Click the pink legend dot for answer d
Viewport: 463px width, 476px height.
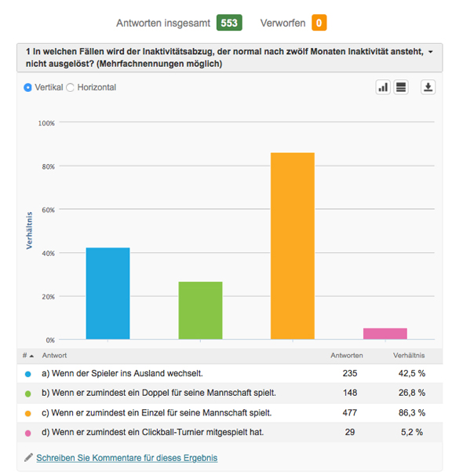[28, 433]
